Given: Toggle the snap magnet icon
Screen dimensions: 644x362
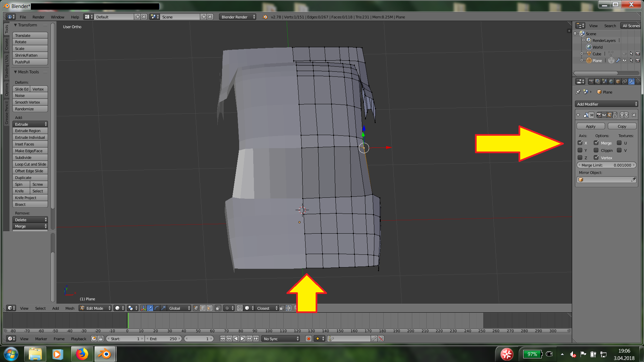Looking at the screenshot, I should [x=239, y=308].
